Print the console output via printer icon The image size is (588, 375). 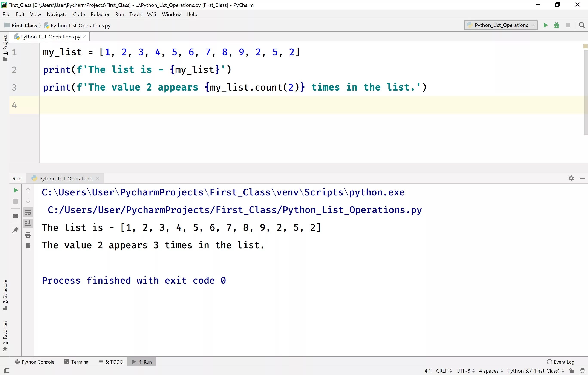[x=28, y=235]
